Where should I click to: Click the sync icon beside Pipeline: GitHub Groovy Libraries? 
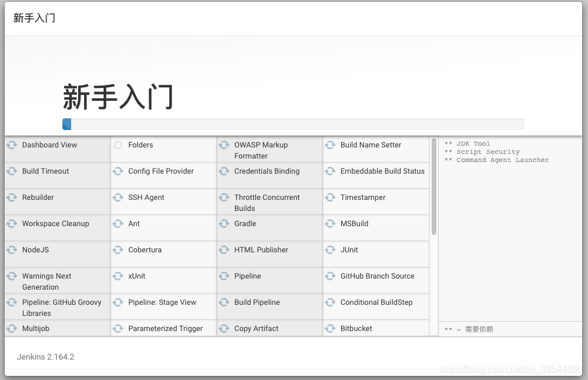tap(12, 302)
